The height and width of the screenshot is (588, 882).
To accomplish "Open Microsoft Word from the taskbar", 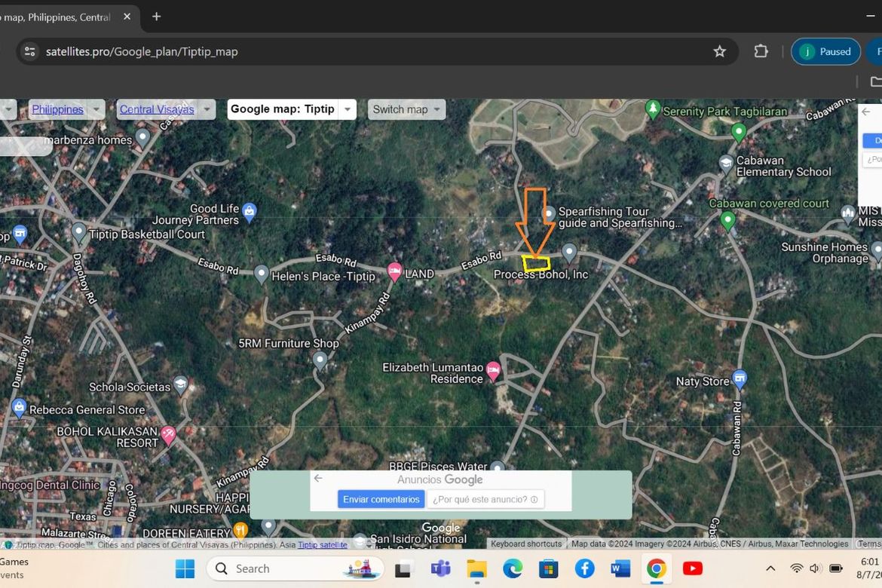I will coord(620,569).
